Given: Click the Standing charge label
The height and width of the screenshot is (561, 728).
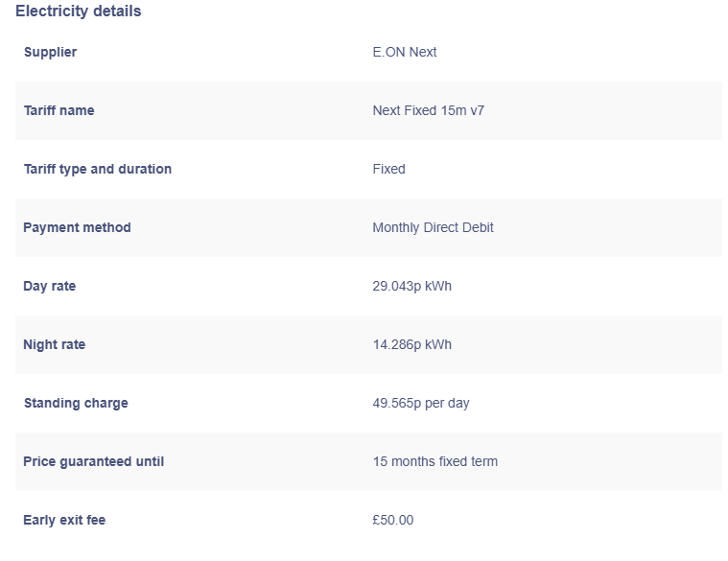Looking at the screenshot, I should tap(75, 403).
